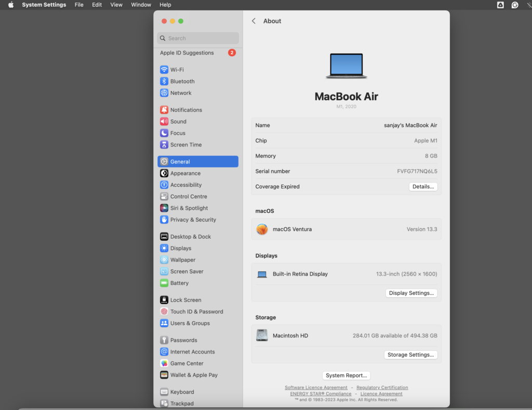532x410 pixels.
Task: Click the Grammarly icon in menu bar
Action: (515, 5)
